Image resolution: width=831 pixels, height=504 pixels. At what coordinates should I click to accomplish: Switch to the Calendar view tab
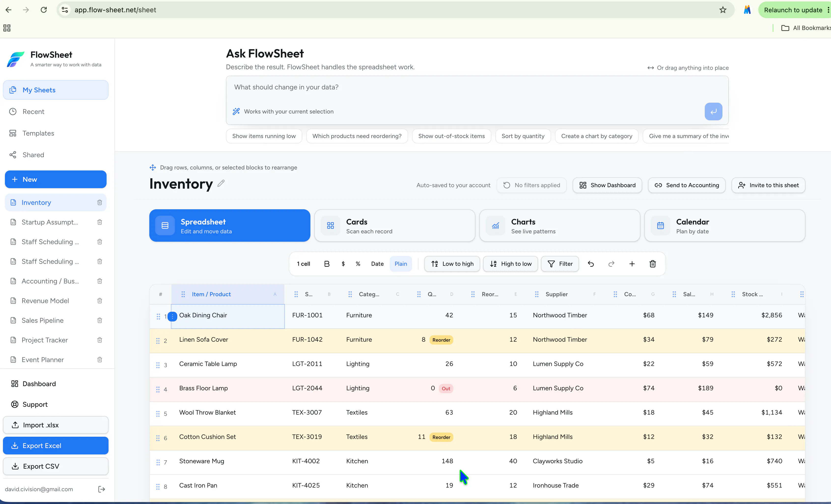(724, 225)
